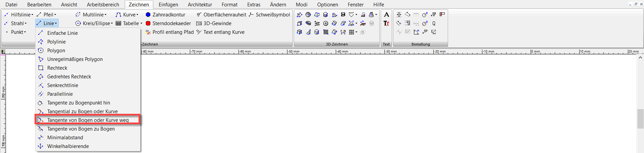Choose Einfache Linie from the menu
Screen dimensions: 644x153
pos(88,33)
